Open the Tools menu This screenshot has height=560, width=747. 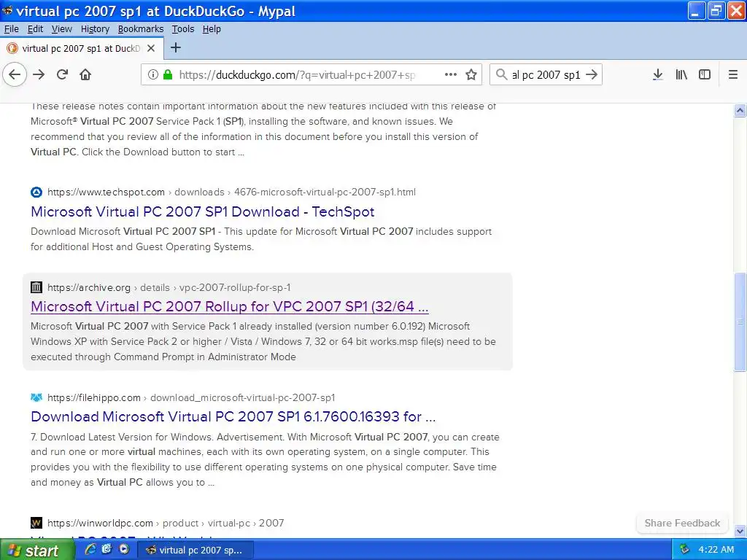tap(183, 29)
